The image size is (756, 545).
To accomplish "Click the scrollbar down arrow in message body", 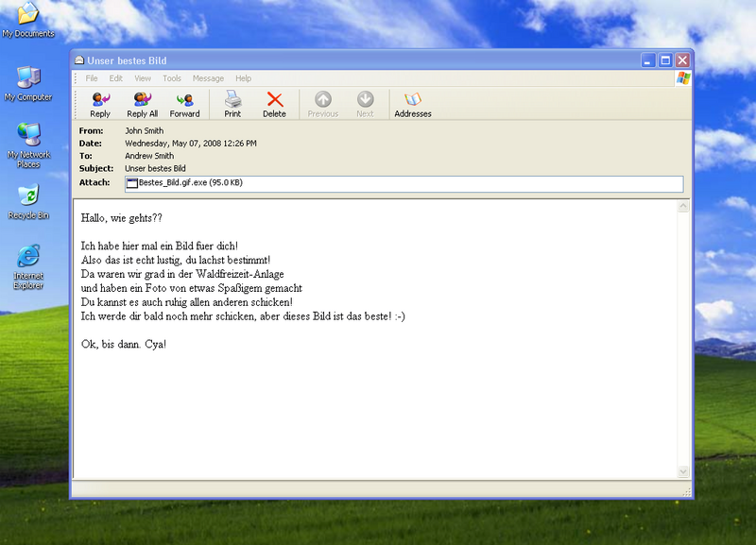I will point(683,471).
